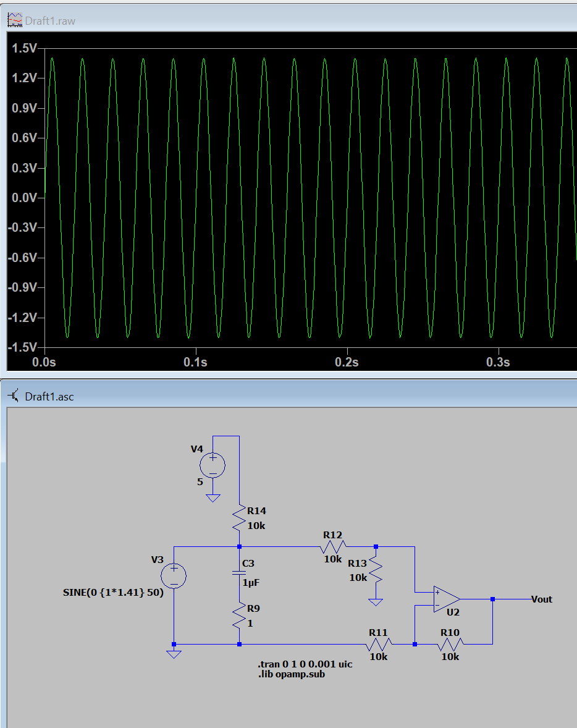Click the 0.2s time axis label
The image size is (577, 728).
tap(347, 362)
